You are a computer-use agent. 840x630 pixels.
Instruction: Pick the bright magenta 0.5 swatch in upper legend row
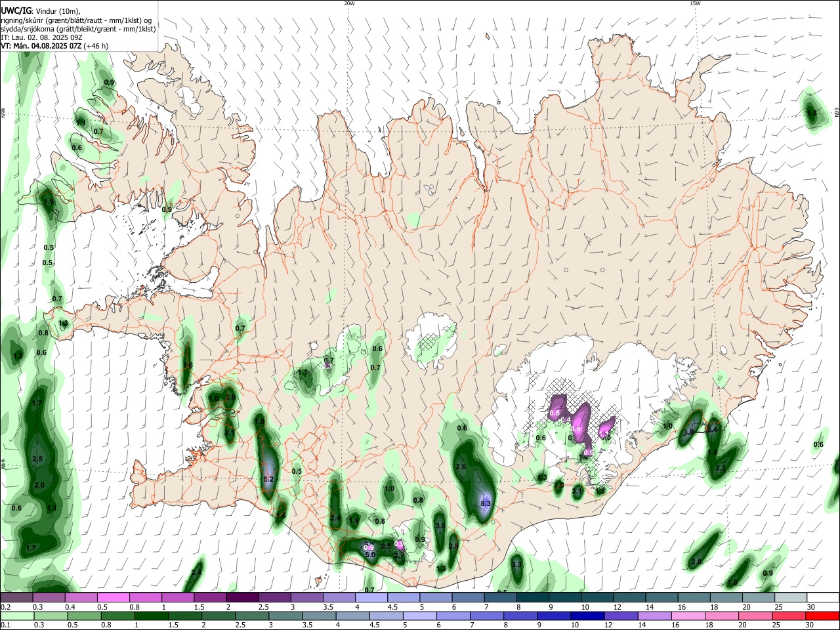point(113,597)
